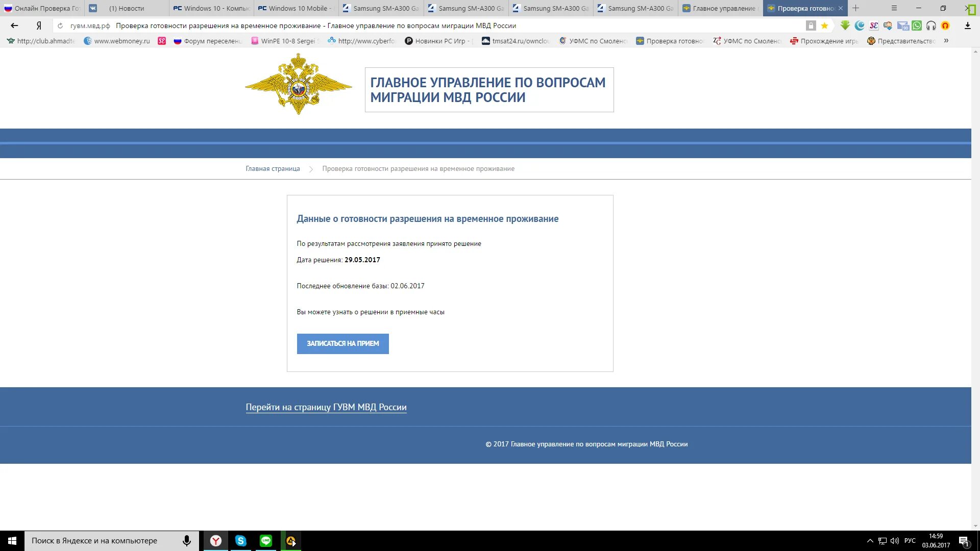Viewport: 980px width, 551px height.
Task: Switch to the 'Windows 10 Mobile' tab
Action: 296,8
